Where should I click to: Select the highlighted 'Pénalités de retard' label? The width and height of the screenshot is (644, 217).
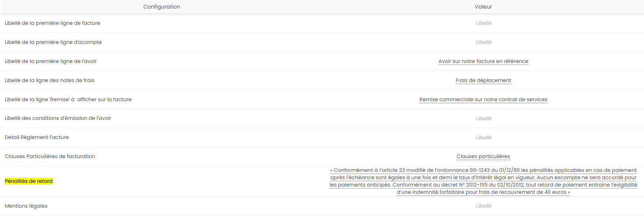[29, 181]
